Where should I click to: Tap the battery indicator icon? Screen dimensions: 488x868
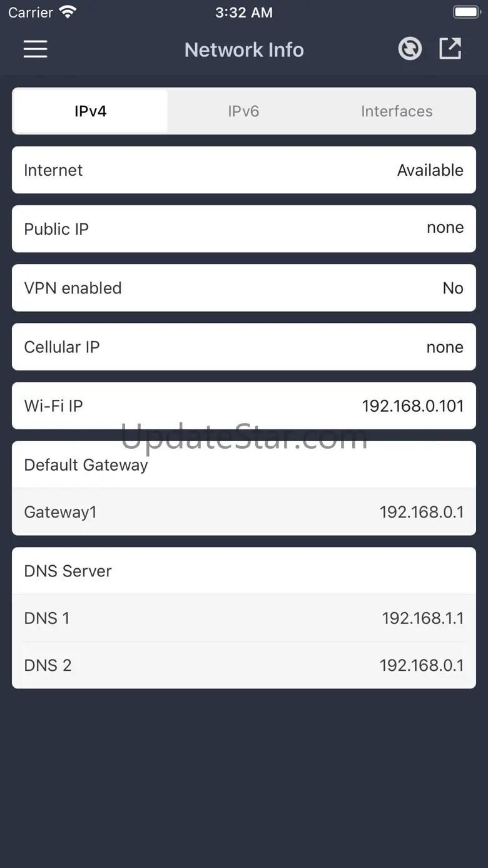pos(466,12)
